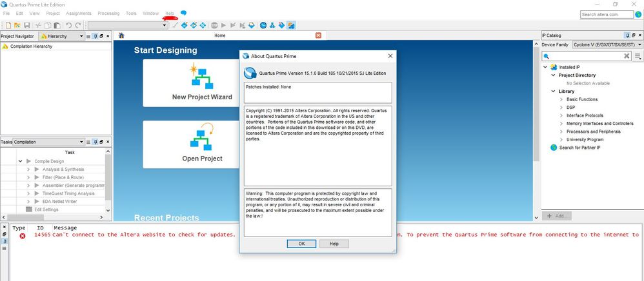Close the Home tab with red X
This screenshot has height=281, width=644.
click(317, 35)
